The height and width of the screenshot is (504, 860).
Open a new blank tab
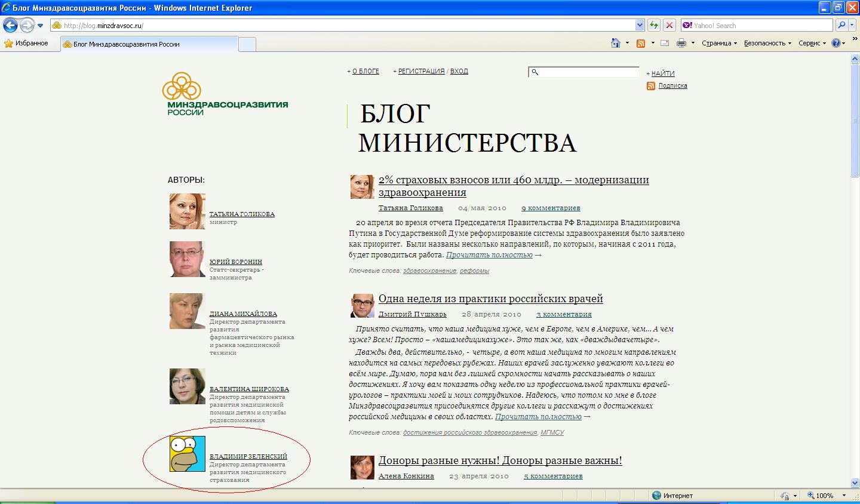pyautogui.click(x=247, y=44)
